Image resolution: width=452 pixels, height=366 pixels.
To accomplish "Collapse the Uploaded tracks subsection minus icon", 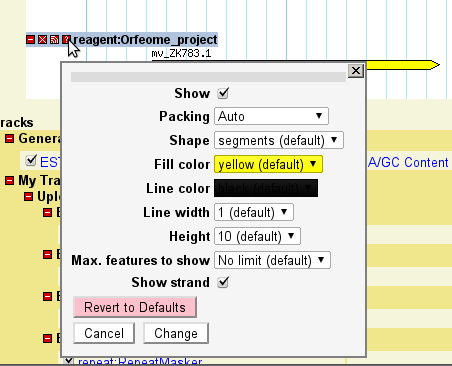I will [x=29, y=196].
